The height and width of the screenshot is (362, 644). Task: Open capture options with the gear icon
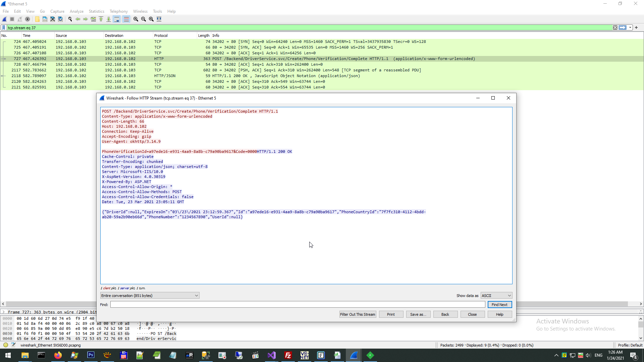[x=28, y=19]
